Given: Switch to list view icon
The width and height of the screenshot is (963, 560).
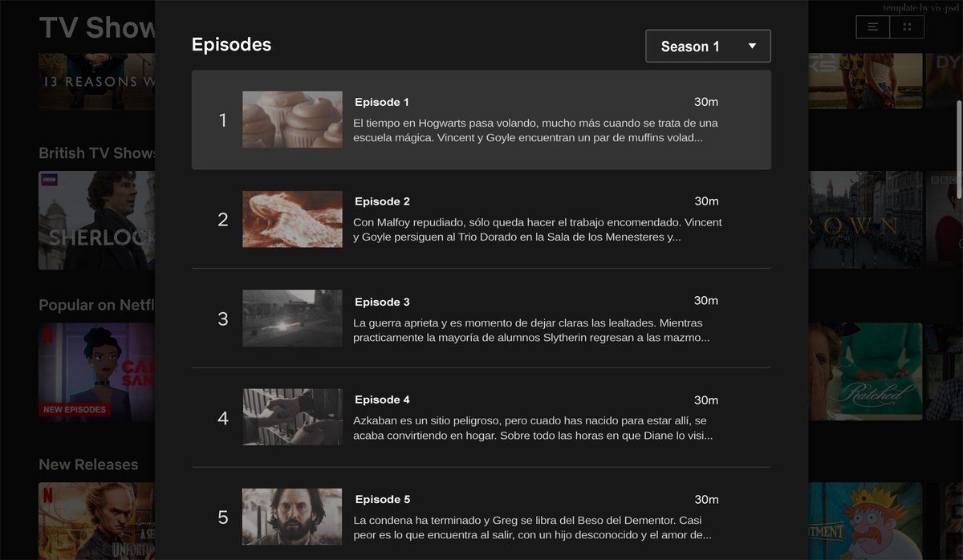Looking at the screenshot, I should 873,26.
